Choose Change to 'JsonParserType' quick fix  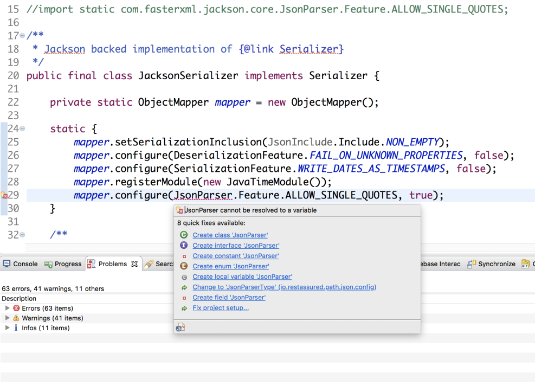[x=284, y=287]
